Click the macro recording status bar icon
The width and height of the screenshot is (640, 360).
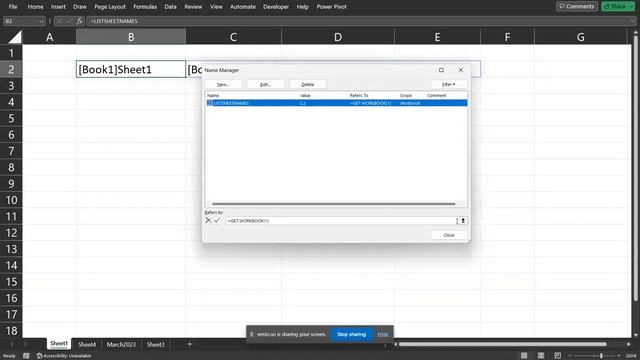click(26, 356)
